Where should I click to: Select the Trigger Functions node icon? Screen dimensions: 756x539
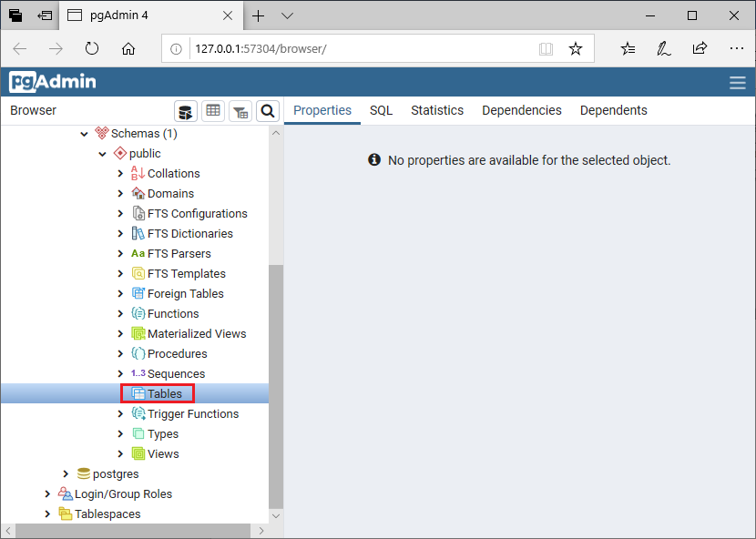[x=137, y=413]
